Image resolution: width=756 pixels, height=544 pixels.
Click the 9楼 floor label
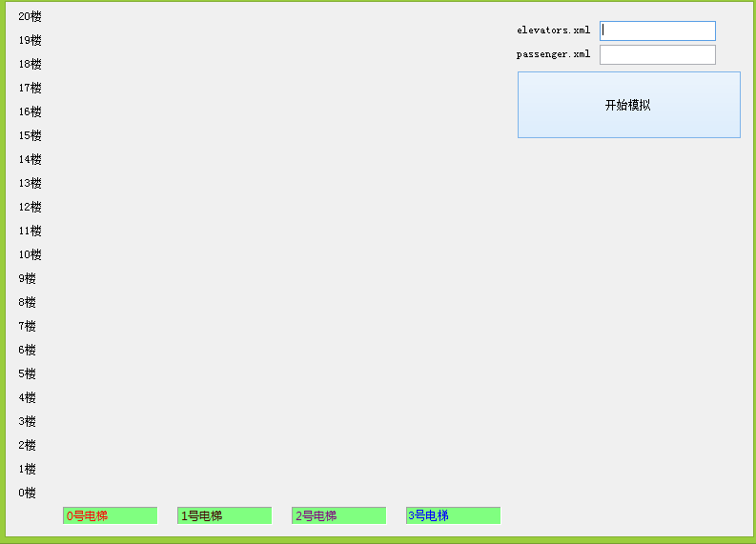pyautogui.click(x=27, y=278)
